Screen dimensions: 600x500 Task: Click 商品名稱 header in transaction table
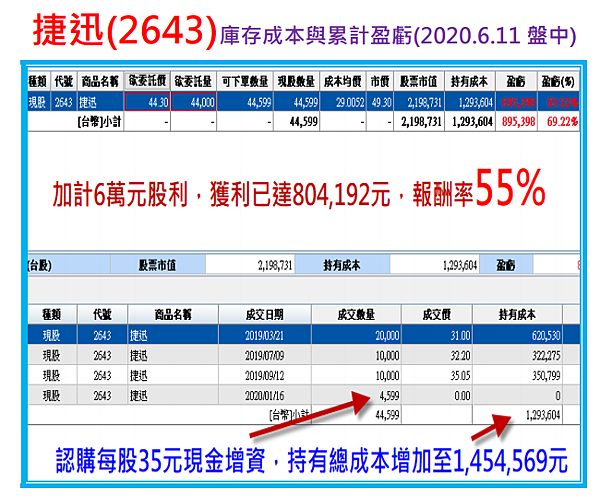tap(173, 314)
